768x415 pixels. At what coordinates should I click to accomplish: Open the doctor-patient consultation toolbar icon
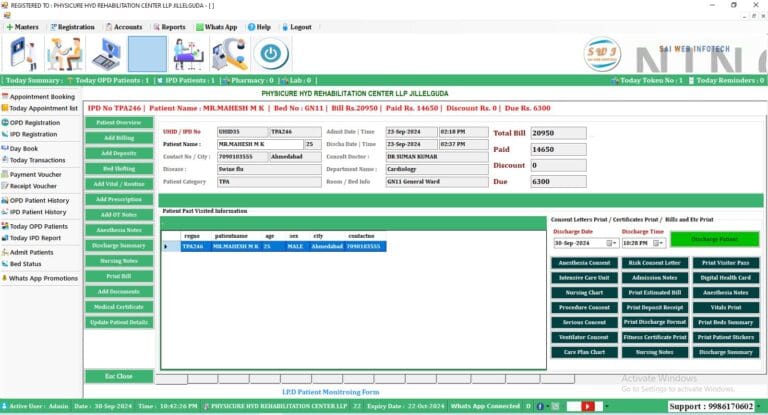click(x=64, y=54)
